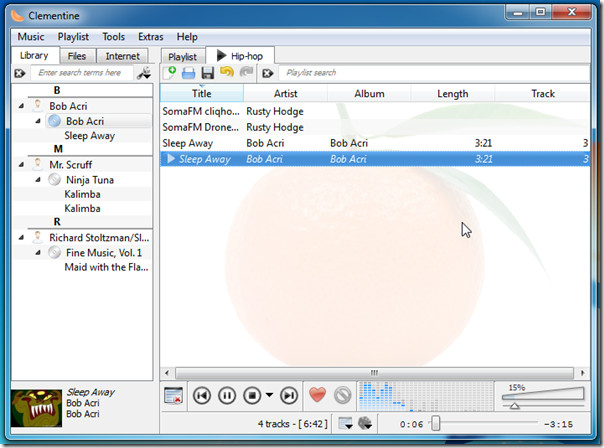Click the Clementine orange logo icon
This screenshot has width=604, height=448.
17,16
